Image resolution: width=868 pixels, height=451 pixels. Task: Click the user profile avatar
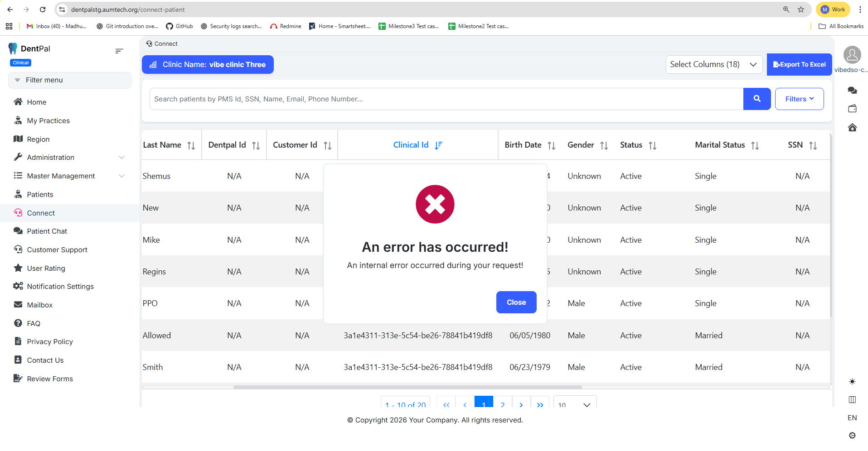[x=852, y=55]
